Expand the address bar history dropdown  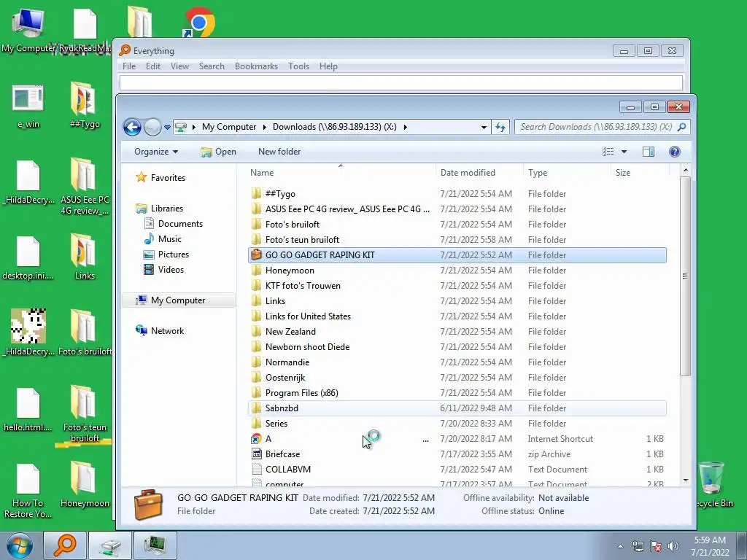click(x=484, y=127)
